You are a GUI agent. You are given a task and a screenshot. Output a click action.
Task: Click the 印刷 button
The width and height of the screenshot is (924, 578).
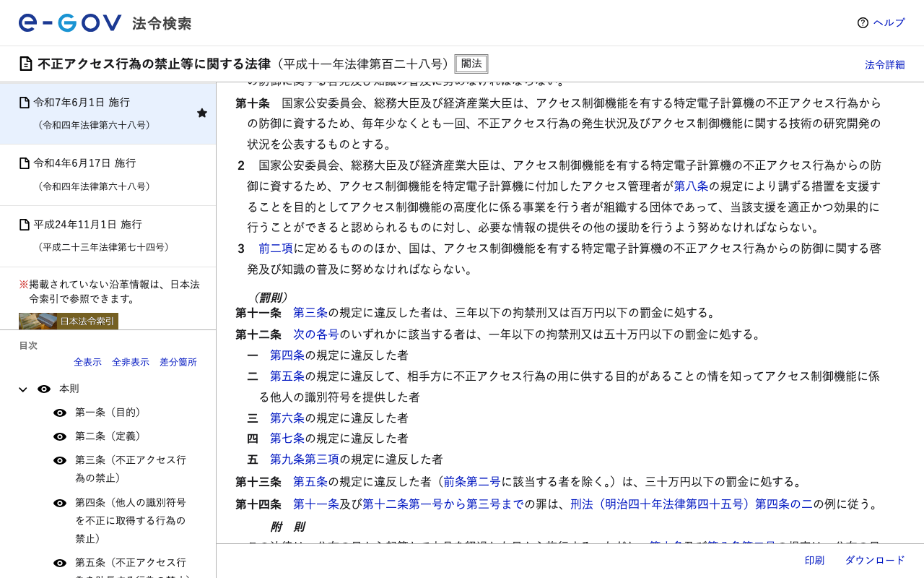[814, 560]
